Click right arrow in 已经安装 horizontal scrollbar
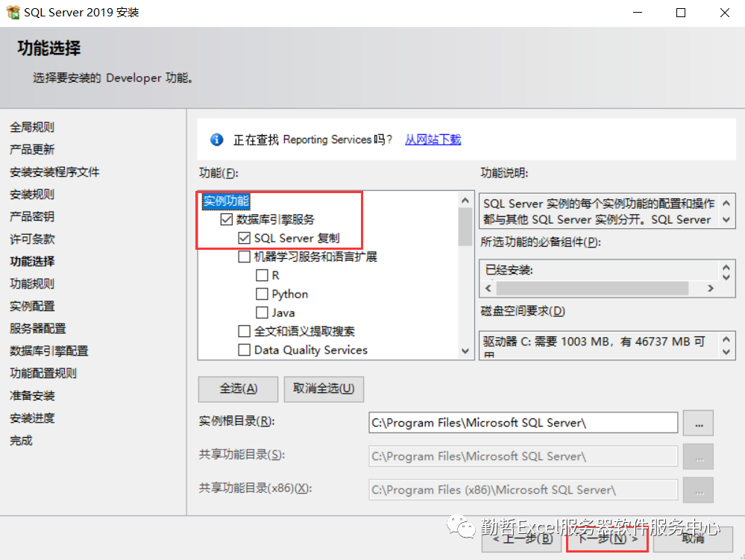 [710, 289]
